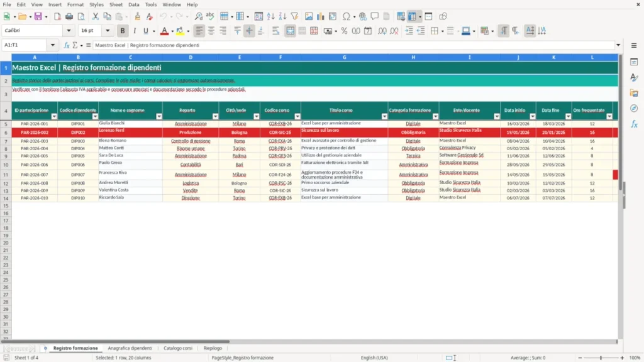Open filter dropdown for Data inizio column
This screenshot has height=362, width=644.
click(x=533, y=116)
